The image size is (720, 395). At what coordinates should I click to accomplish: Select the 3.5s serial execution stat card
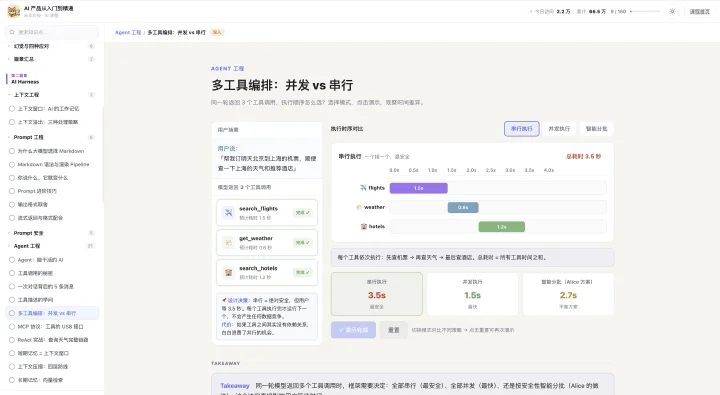pyautogui.click(x=377, y=294)
